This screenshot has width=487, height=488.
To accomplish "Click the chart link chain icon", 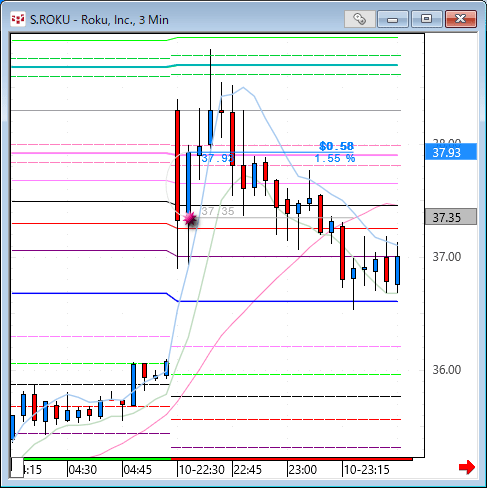I will click(x=359, y=19).
